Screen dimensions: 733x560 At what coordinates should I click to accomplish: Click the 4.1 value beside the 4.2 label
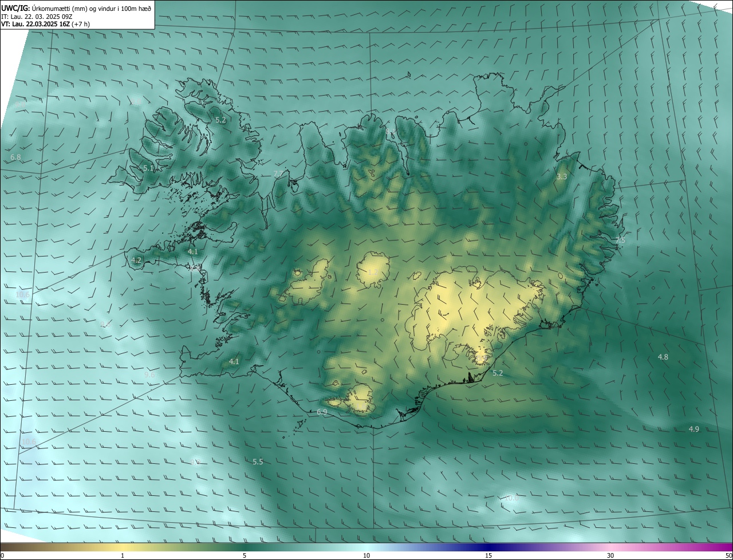[x=193, y=251]
